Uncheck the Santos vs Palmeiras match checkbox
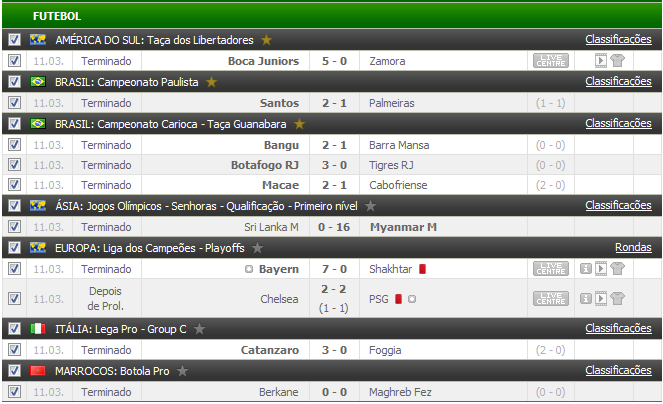The width and height of the screenshot is (663, 404). 14,103
